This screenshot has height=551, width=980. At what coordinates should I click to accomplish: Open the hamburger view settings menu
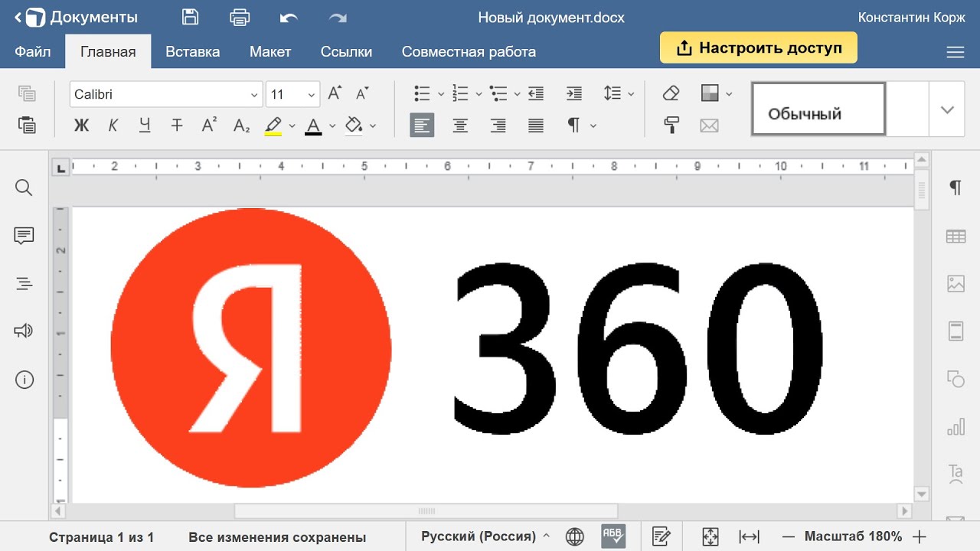pos(955,52)
